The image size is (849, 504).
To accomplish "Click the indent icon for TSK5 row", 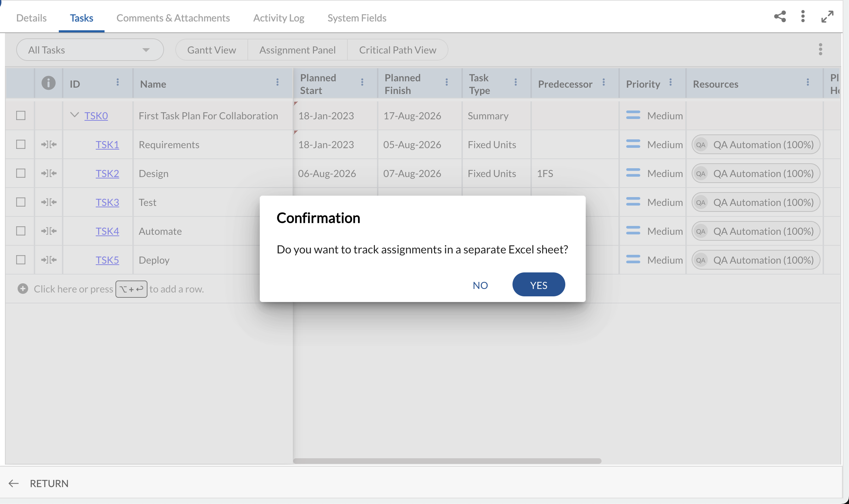I will (49, 260).
